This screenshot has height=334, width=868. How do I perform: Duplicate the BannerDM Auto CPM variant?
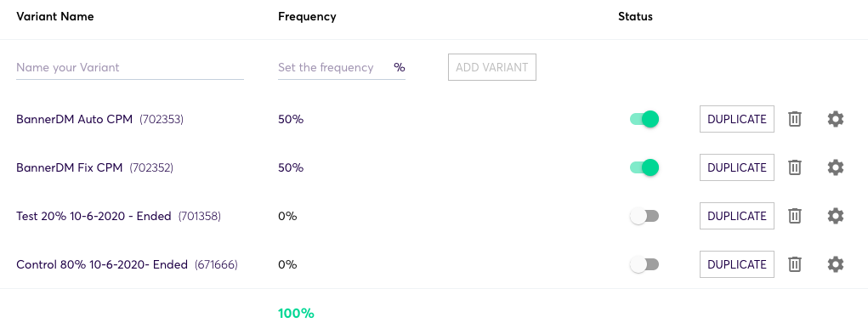pyautogui.click(x=737, y=119)
